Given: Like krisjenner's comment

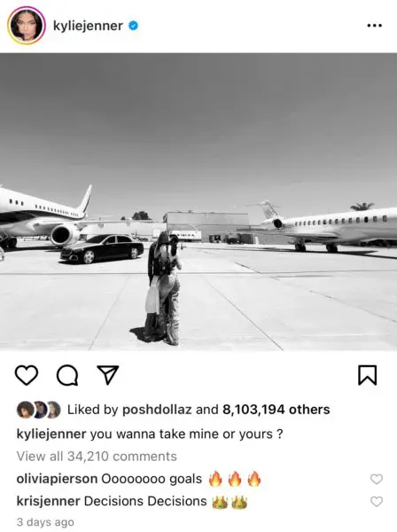Looking at the screenshot, I should [x=377, y=502].
